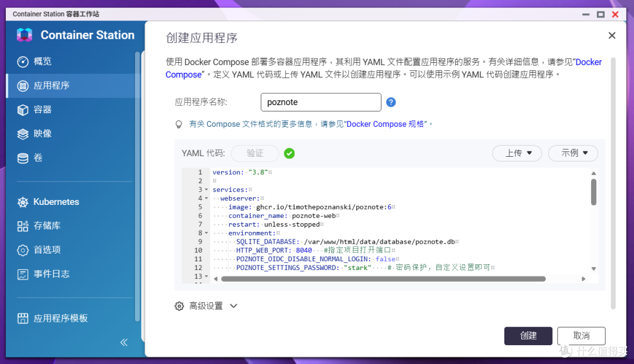This screenshot has height=364, width=634.
Task: Click the SQLITE_DATABASE line in the editor
Action: tap(346, 242)
